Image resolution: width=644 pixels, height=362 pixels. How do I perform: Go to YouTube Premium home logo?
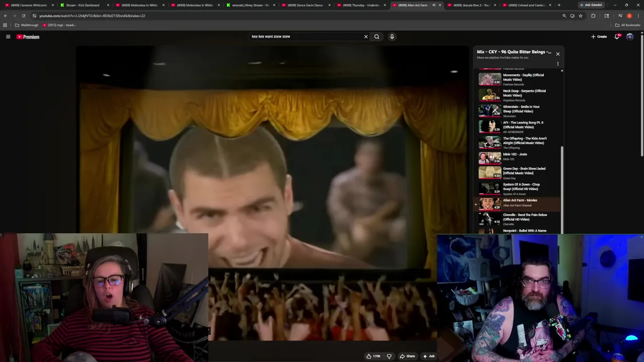pyautogui.click(x=28, y=37)
